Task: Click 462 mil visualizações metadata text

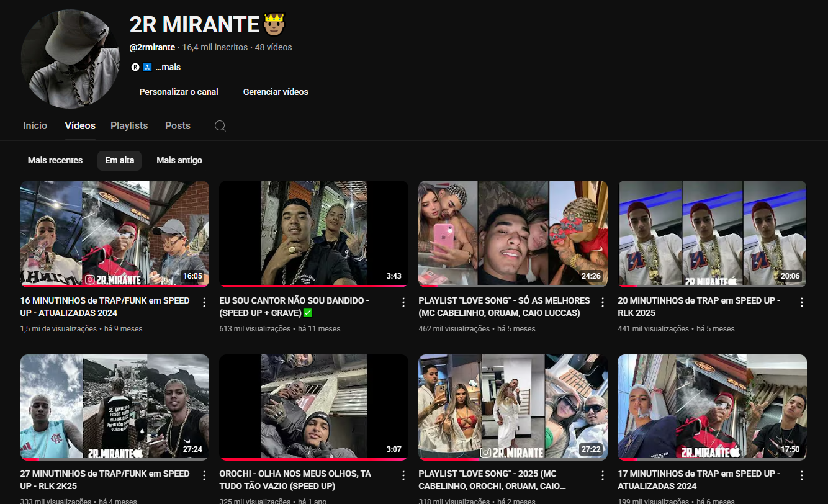Action: click(x=454, y=329)
